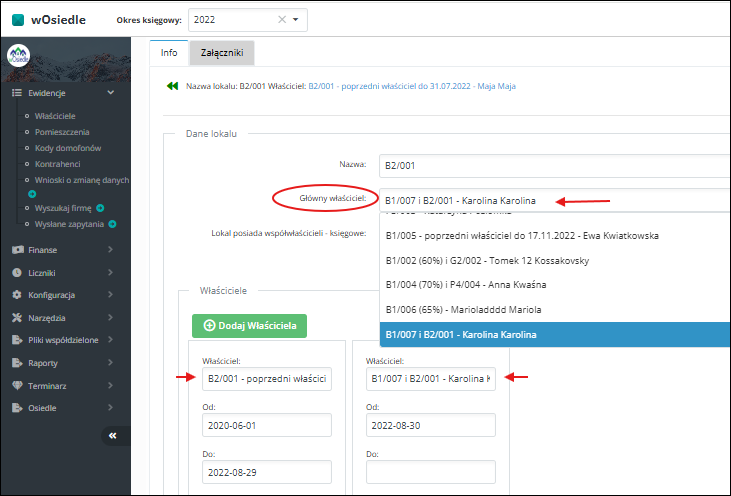Click the teal icon next to Wyszukaj firmę
The height and width of the screenshot is (496, 731).
point(100,208)
